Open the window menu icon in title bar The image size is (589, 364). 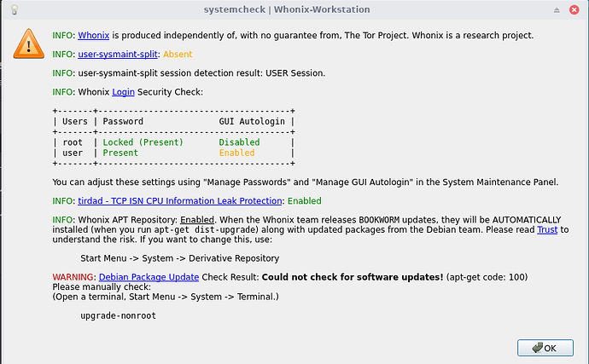pyautogui.click(x=10, y=9)
